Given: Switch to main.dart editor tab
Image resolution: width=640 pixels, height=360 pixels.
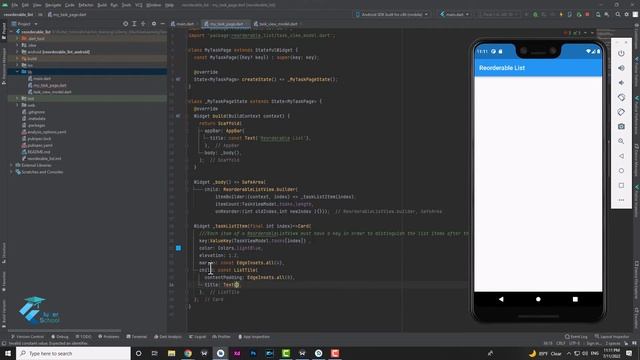Looking at the screenshot, I should click(x=182, y=24).
